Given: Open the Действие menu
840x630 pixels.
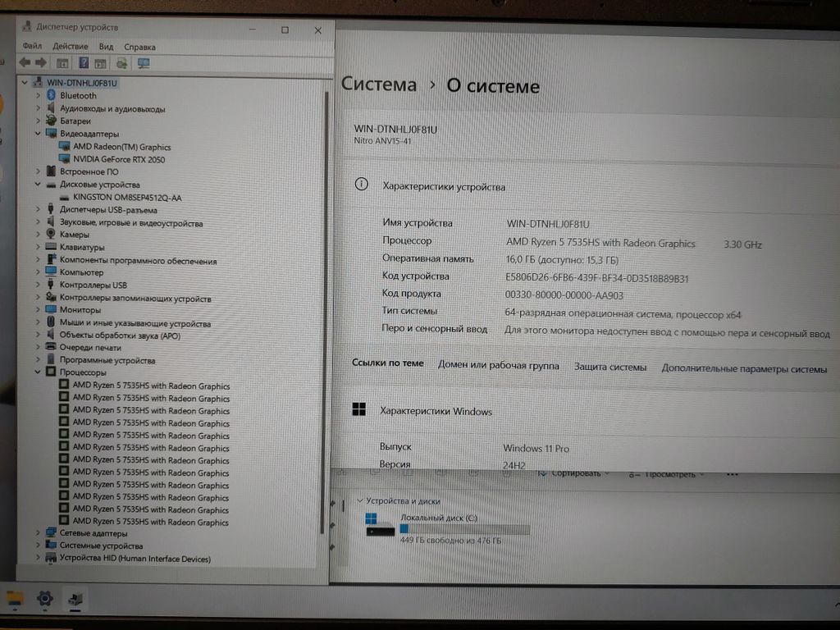Looking at the screenshot, I should tap(70, 47).
